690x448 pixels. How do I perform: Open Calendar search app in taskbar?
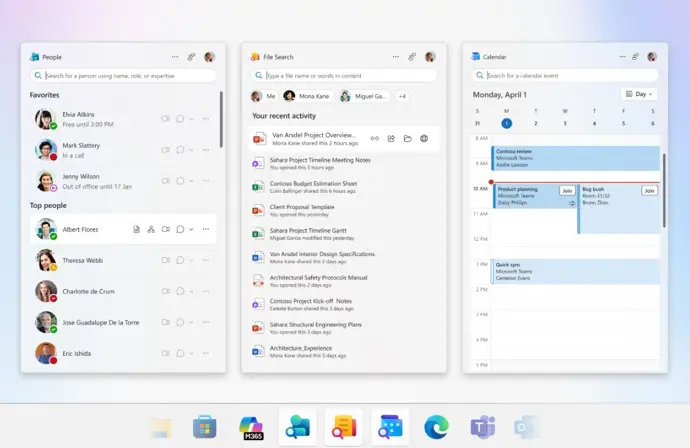(x=390, y=427)
